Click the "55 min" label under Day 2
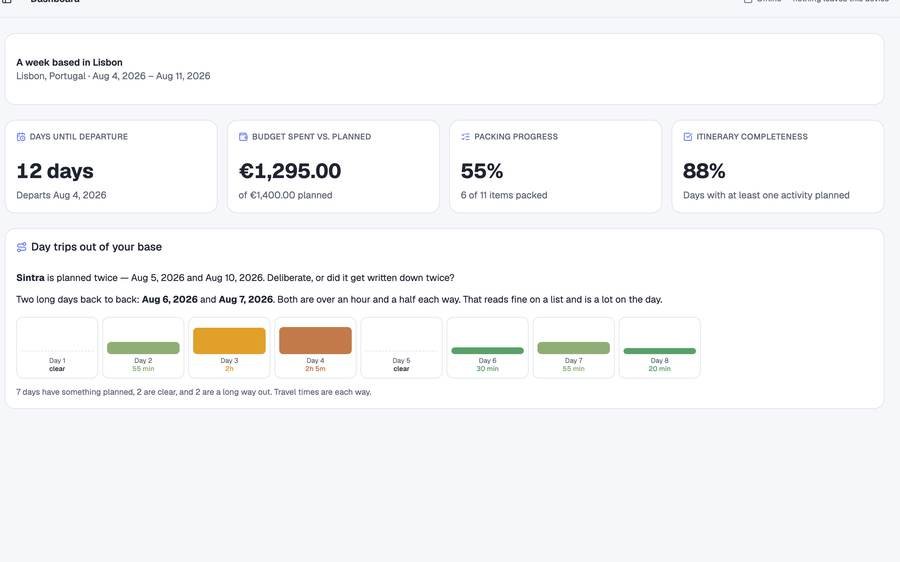The height and width of the screenshot is (562, 900). click(143, 369)
